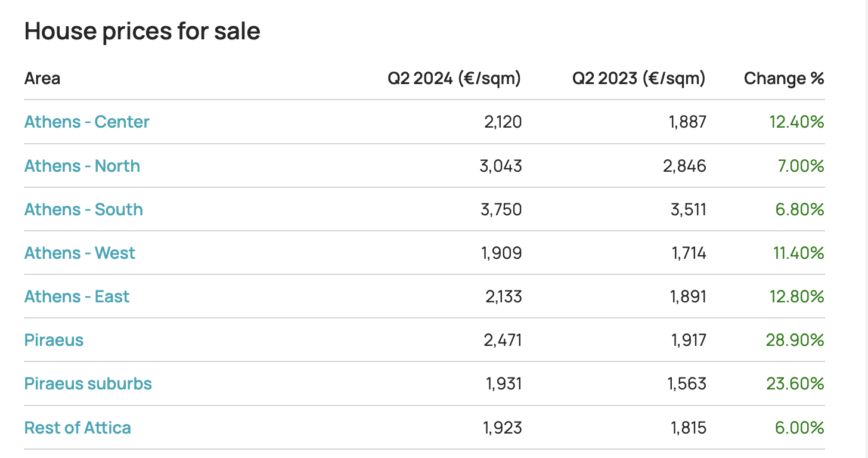The width and height of the screenshot is (868, 458).
Task: Click the 2,133 price for Athens - East
Action: (x=503, y=296)
